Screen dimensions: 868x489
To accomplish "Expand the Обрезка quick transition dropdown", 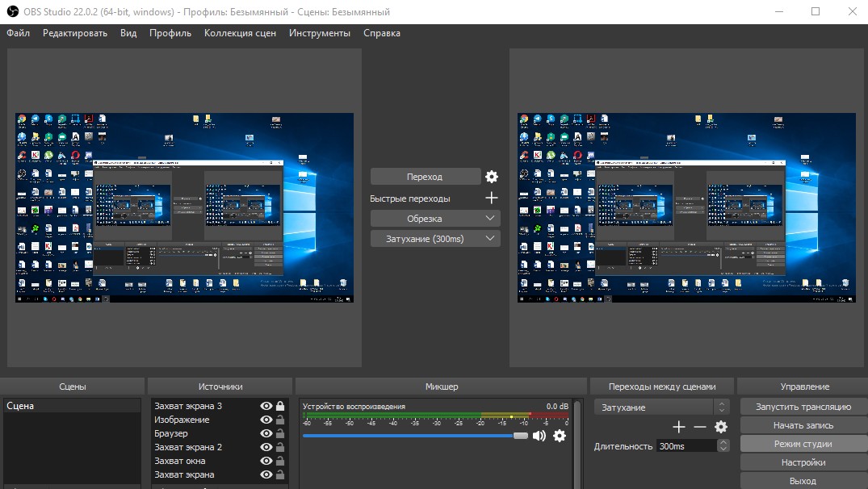I will click(490, 219).
